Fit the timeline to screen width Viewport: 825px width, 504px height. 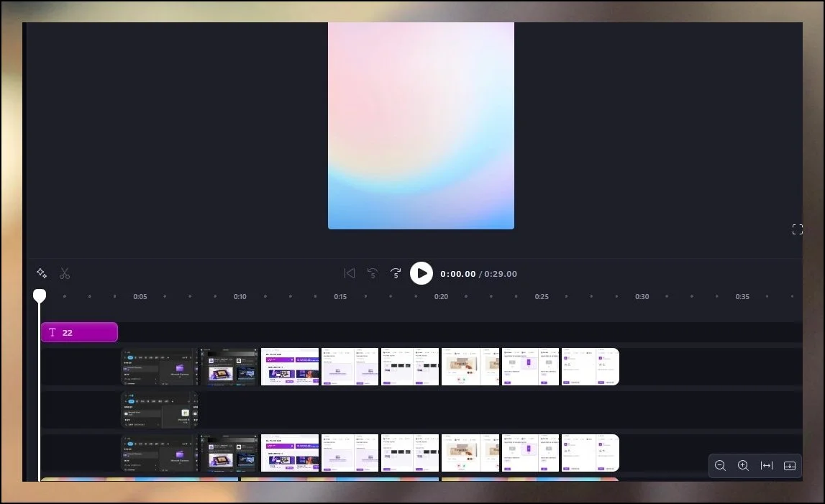tap(767, 466)
